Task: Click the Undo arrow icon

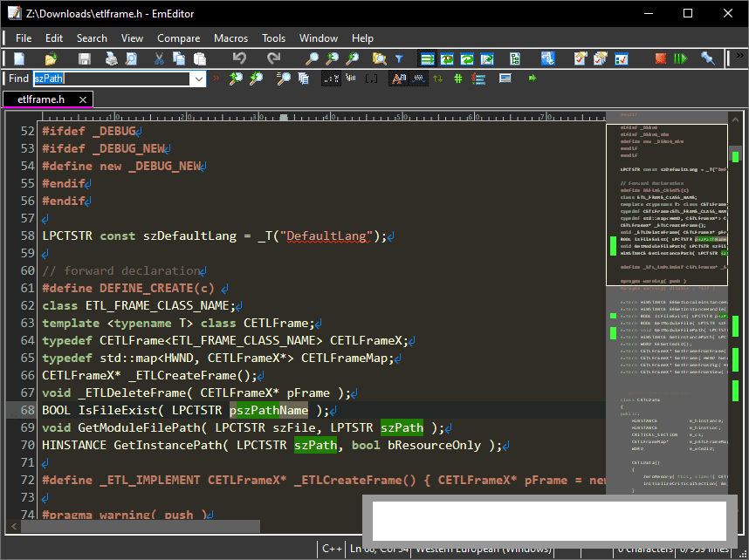Action: tap(239, 58)
